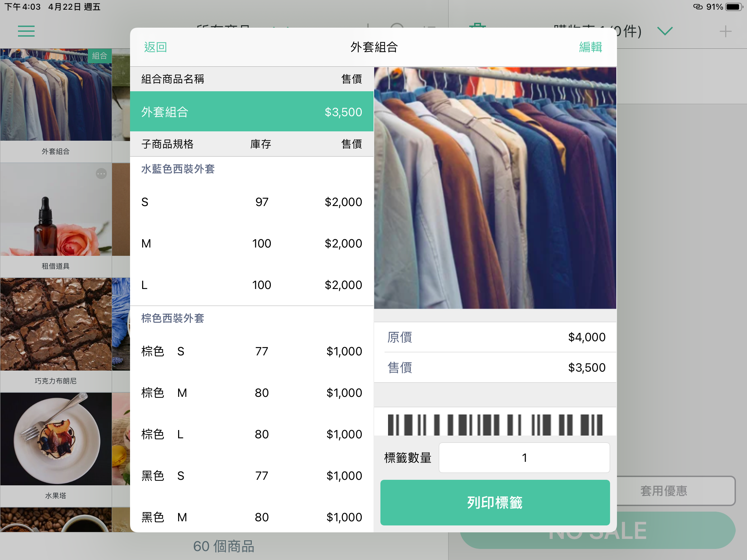Tap the hotspot link status icon
Viewport: 747px width, 560px height.
[698, 7]
